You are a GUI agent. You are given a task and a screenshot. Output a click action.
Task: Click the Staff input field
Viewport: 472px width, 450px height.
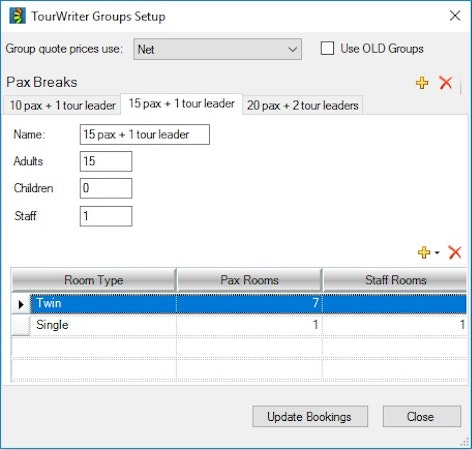(106, 216)
